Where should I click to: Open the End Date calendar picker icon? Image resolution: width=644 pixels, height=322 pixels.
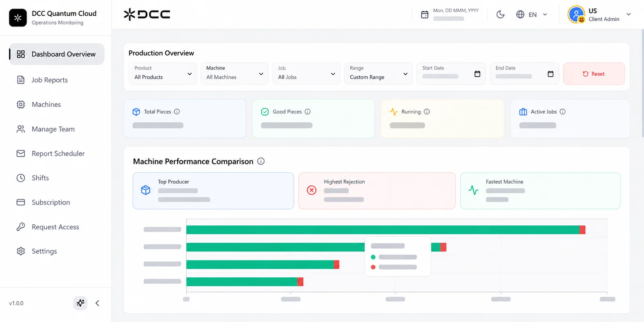[x=551, y=74]
